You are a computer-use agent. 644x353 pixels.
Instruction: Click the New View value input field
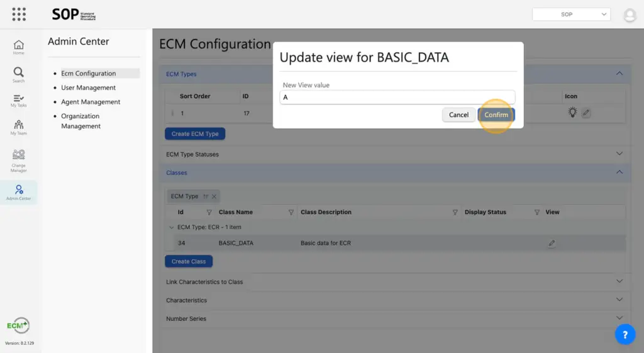pyautogui.click(x=397, y=98)
